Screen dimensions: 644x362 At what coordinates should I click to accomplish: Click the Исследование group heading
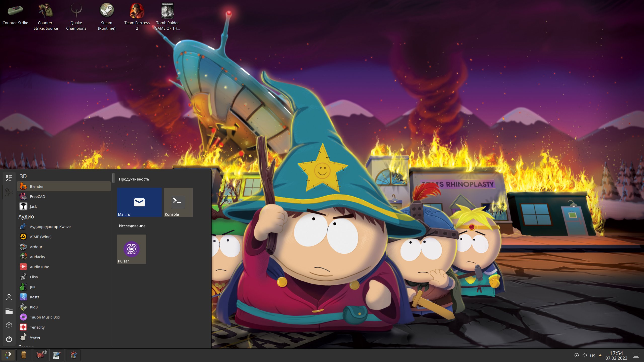point(132,226)
